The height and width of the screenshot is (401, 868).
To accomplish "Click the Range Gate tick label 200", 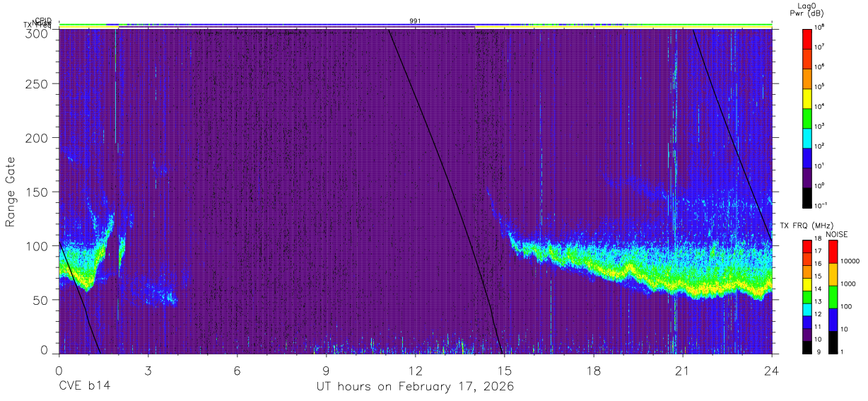I will click(x=38, y=138).
